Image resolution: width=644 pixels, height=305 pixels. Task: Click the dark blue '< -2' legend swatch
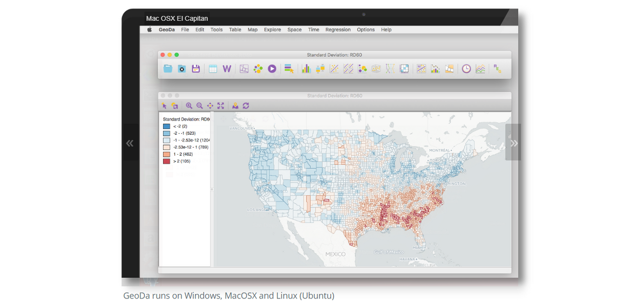(167, 126)
